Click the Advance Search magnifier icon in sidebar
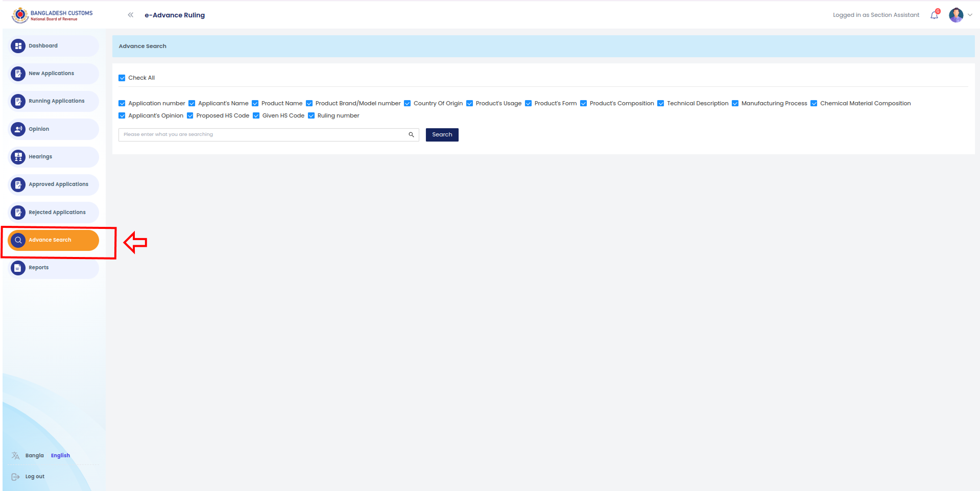 (x=18, y=240)
